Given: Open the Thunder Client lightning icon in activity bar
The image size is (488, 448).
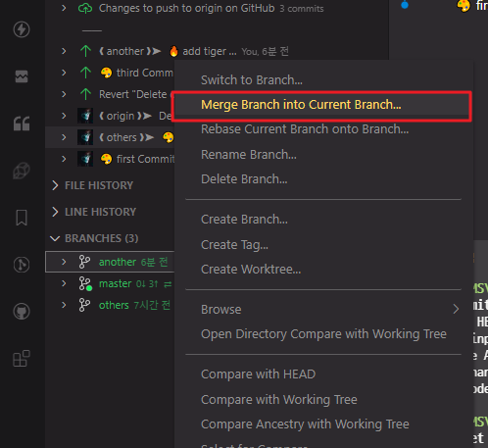Looking at the screenshot, I should click(22, 29).
